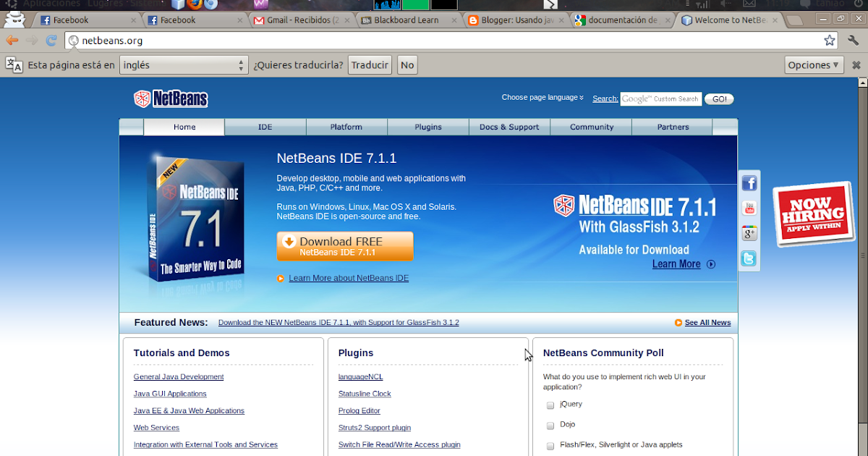
Task: Switch to the Gmail browser tab
Action: [x=297, y=20]
